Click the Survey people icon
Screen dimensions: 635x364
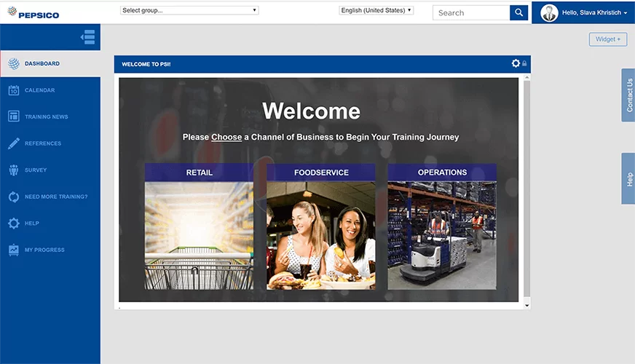point(14,170)
